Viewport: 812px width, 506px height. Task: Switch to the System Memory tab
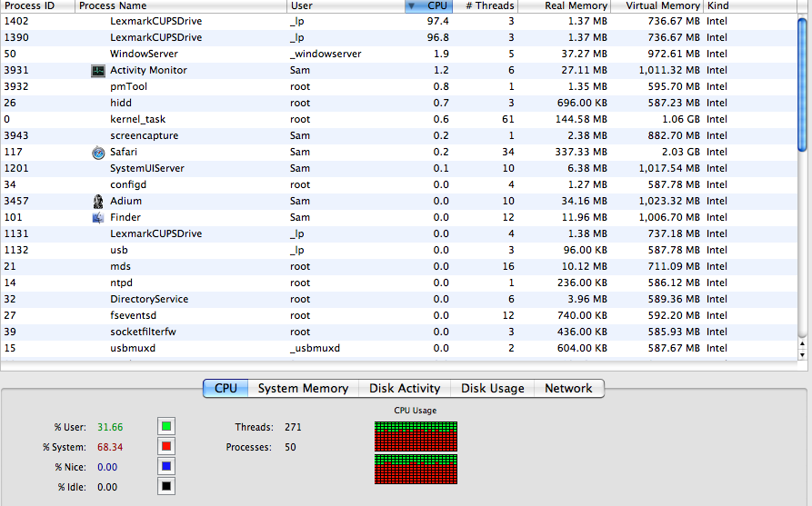click(x=303, y=389)
